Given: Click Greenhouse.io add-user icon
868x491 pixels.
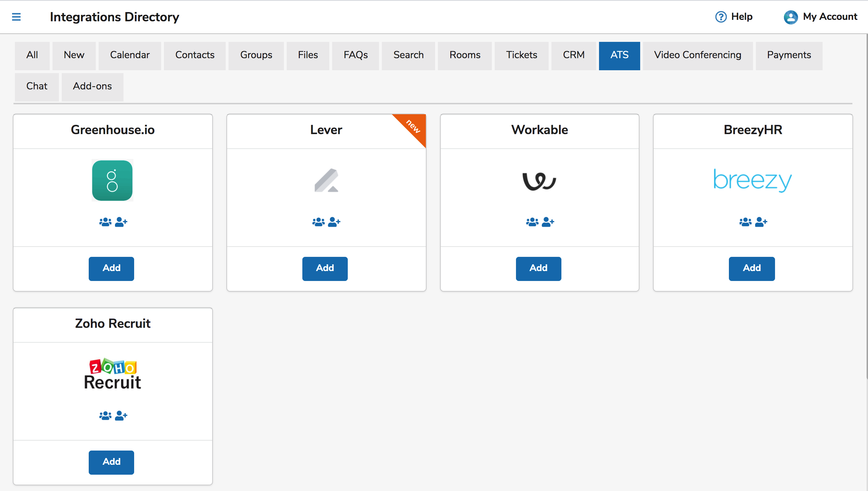Looking at the screenshot, I should (121, 222).
